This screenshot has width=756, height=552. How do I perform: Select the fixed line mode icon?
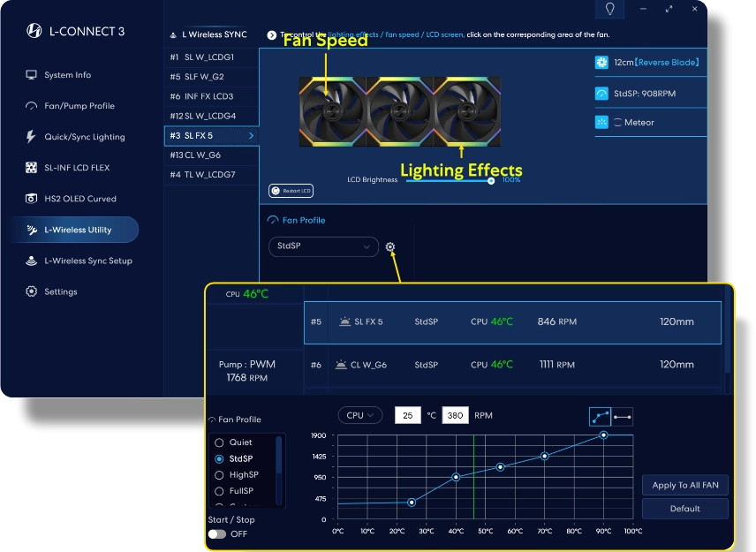(623, 417)
